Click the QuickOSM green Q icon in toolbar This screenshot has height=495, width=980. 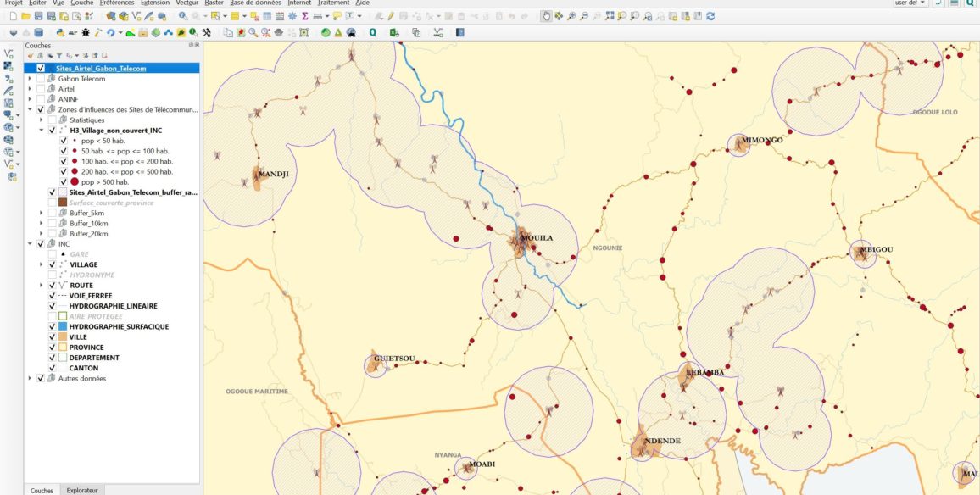[372, 32]
